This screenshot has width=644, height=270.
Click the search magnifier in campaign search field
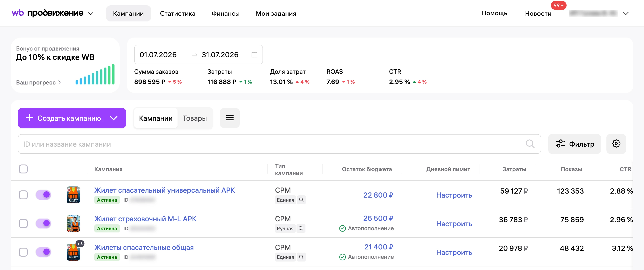[530, 144]
